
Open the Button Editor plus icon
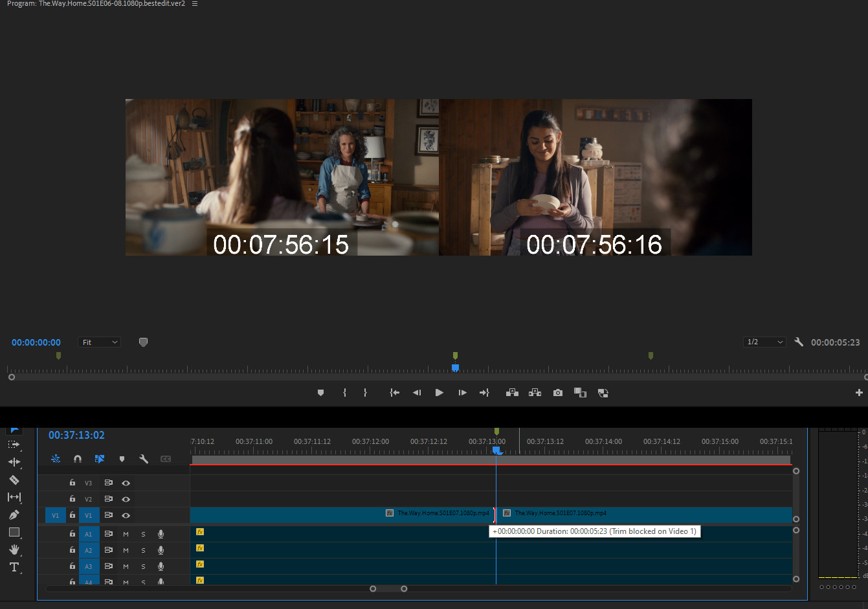[859, 393]
